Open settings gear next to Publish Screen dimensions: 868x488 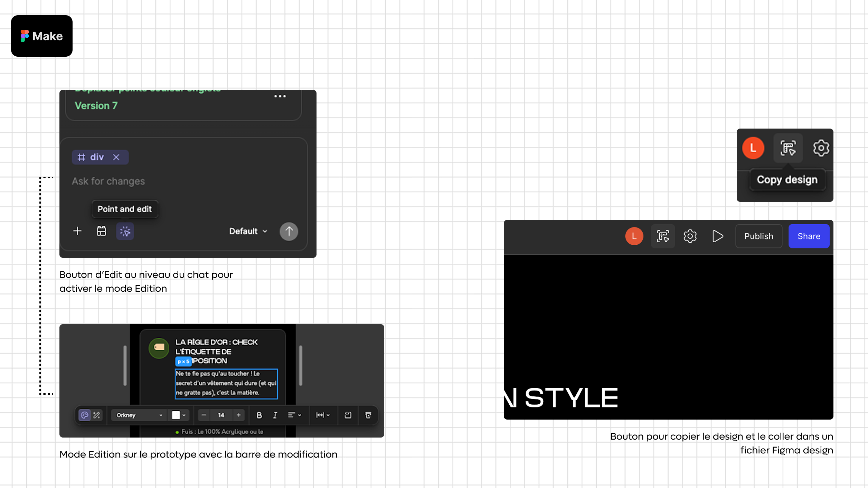690,236
